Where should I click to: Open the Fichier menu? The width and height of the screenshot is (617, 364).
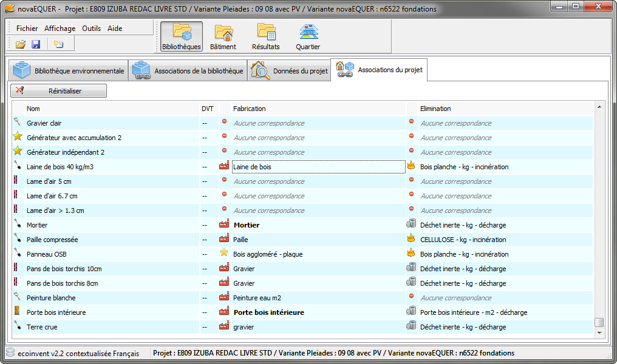27,29
